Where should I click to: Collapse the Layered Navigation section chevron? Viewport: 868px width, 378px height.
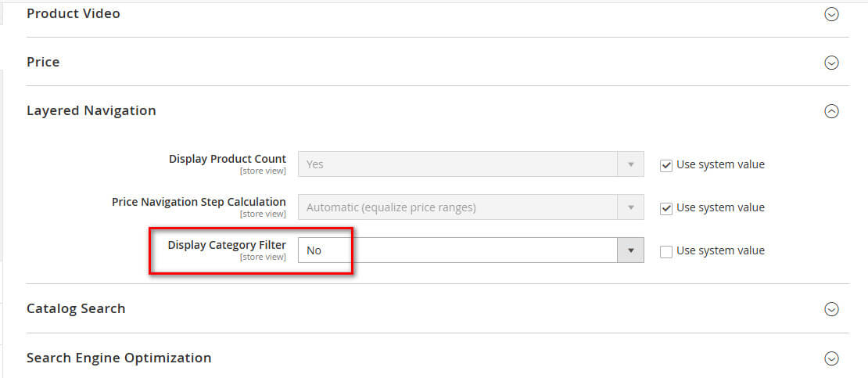831,111
